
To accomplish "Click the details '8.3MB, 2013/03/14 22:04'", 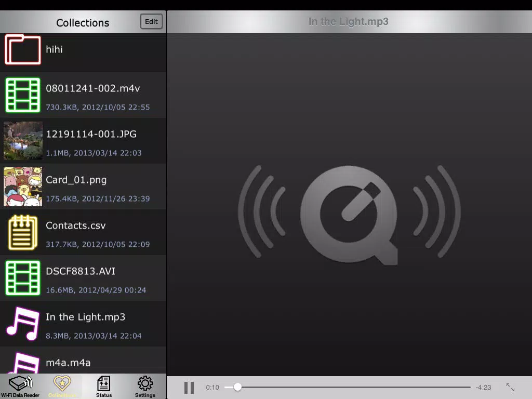I will [x=94, y=336].
